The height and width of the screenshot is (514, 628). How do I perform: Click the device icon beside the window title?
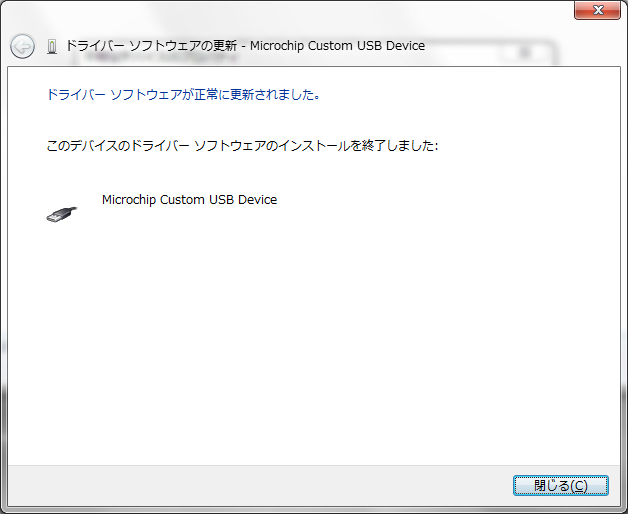52,46
